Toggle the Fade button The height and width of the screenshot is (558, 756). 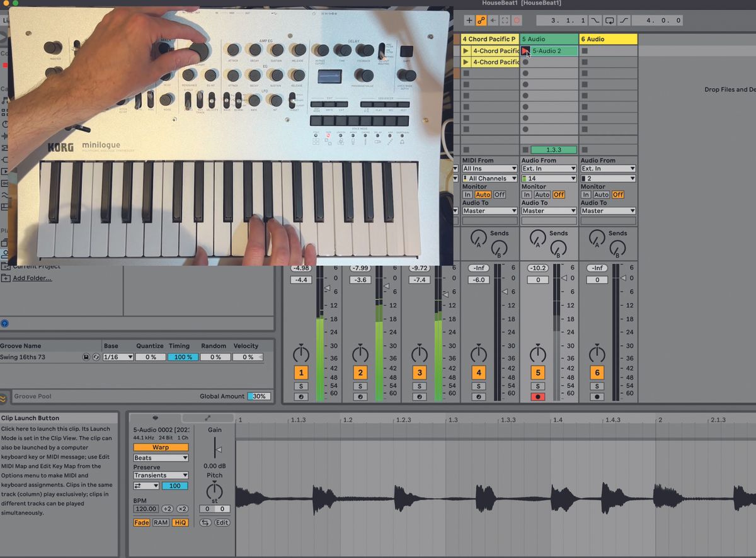coord(142,523)
